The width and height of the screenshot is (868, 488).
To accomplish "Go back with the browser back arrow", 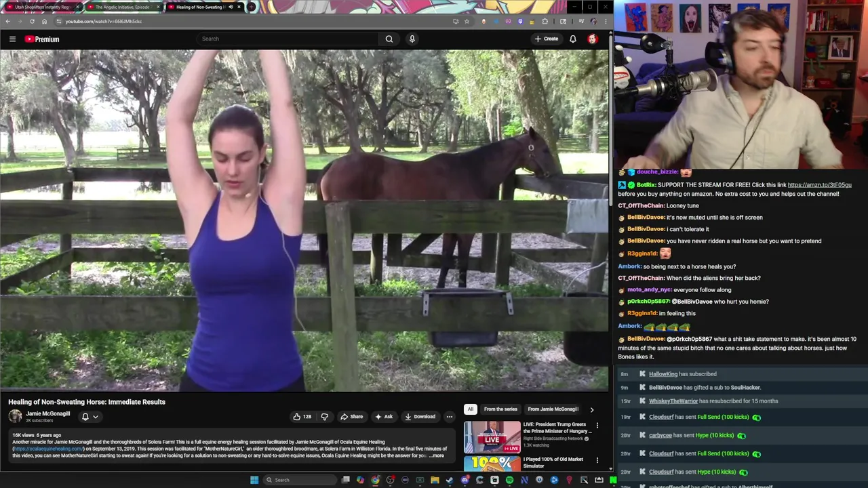I will click(x=8, y=21).
